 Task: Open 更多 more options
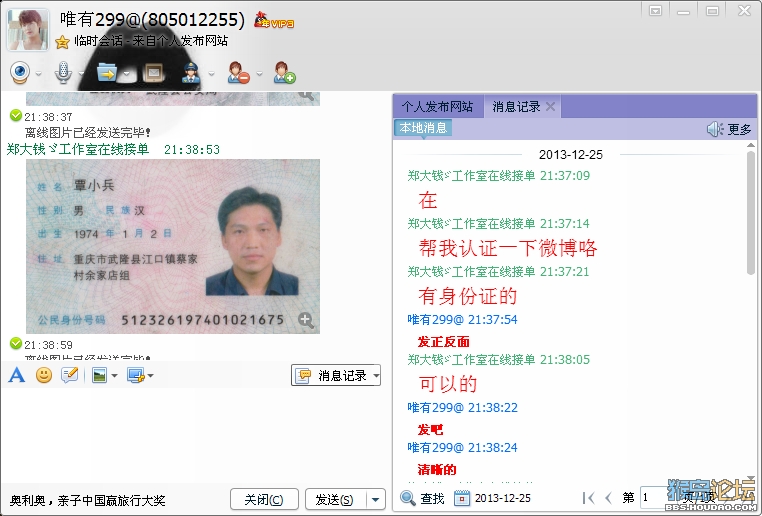(x=739, y=129)
